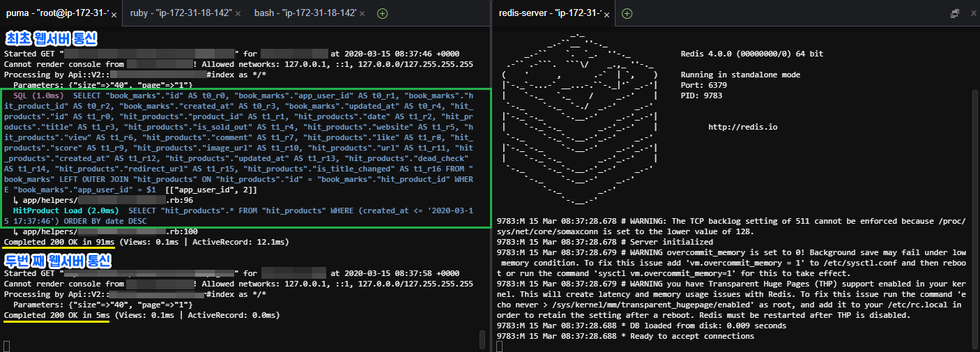Click the restore pane icon at top right
980x352 pixels.
click(x=954, y=13)
